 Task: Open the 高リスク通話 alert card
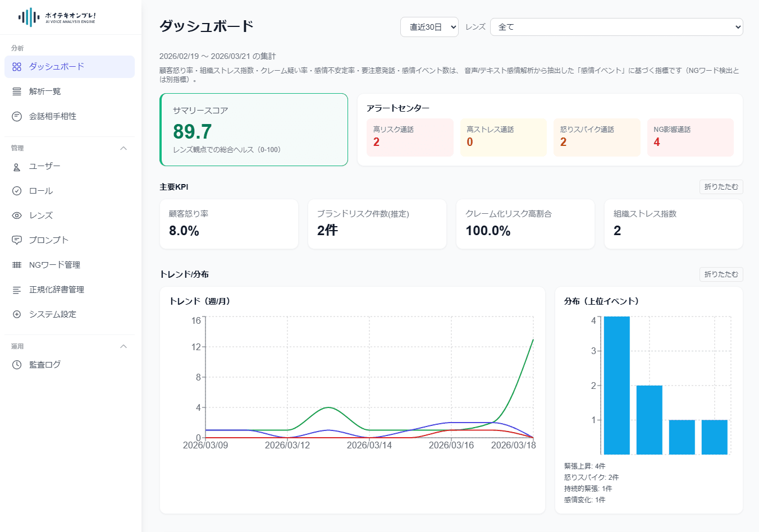pyautogui.click(x=410, y=137)
